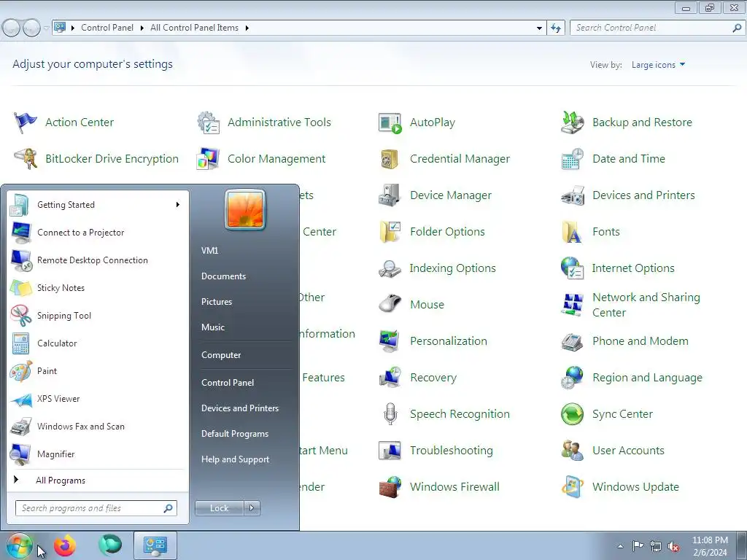The height and width of the screenshot is (560, 747).
Task: Click the AutoPlay icon
Action: [x=390, y=122]
